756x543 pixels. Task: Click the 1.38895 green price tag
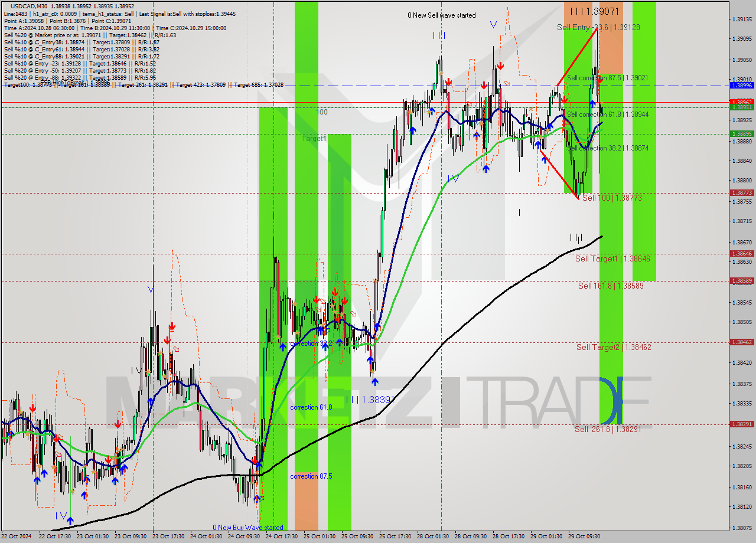(x=741, y=134)
